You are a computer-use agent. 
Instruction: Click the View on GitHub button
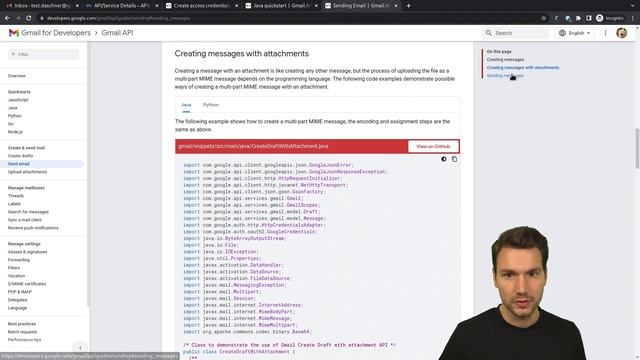433,147
